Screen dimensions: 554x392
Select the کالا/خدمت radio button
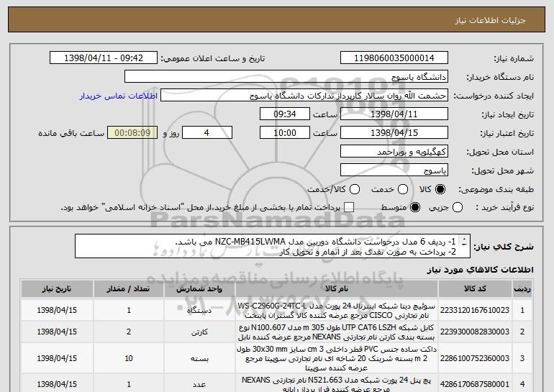pos(355,189)
